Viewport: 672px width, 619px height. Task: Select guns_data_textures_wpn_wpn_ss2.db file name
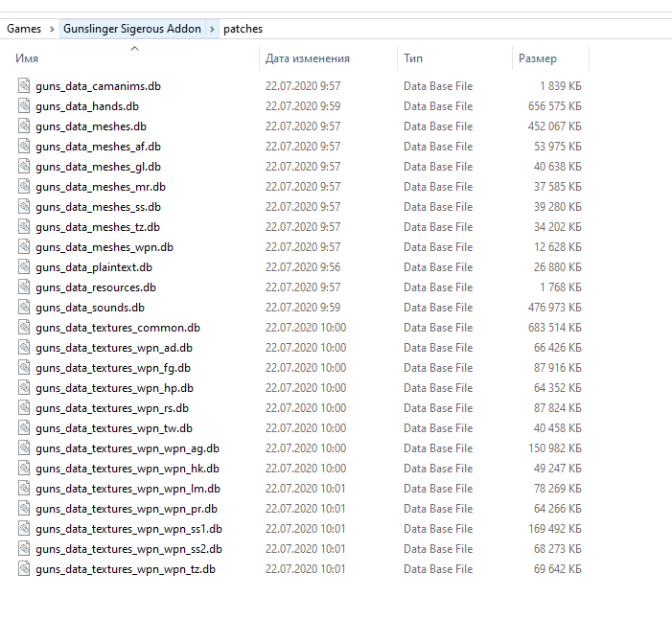[x=128, y=549]
